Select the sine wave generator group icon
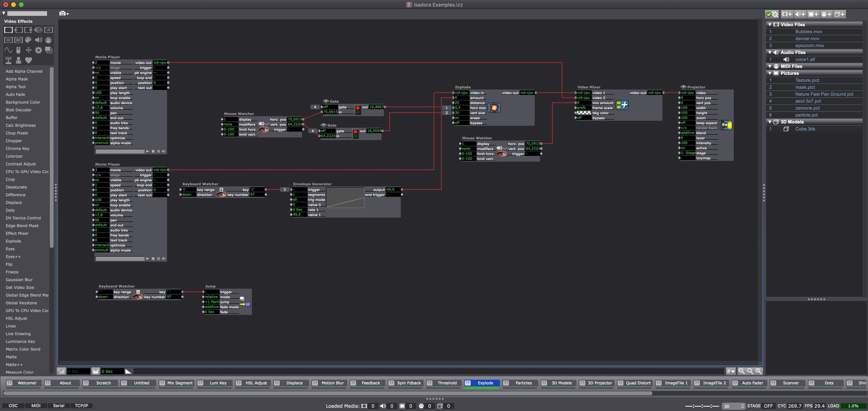 pyautogui.click(x=8, y=50)
